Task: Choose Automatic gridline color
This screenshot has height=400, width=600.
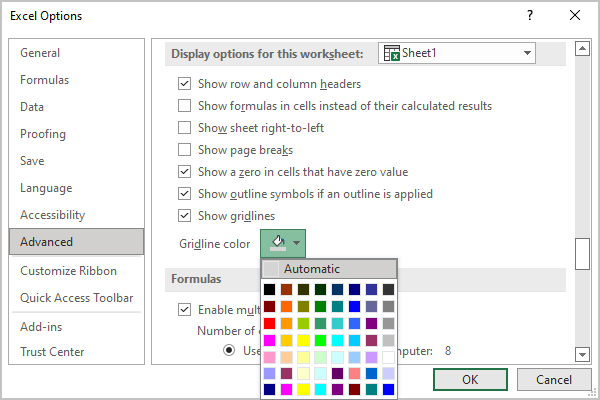Action: pyautogui.click(x=329, y=269)
